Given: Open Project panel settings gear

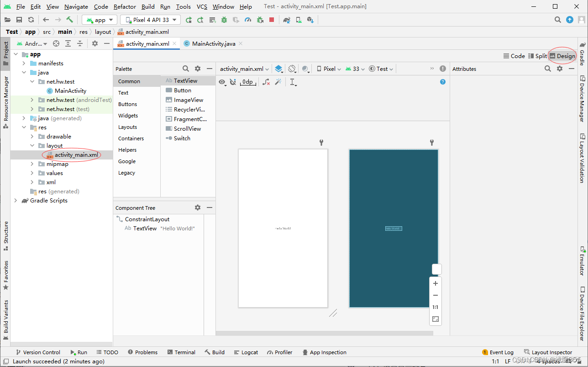Looking at the screenshot, I should tap(95, 43).
